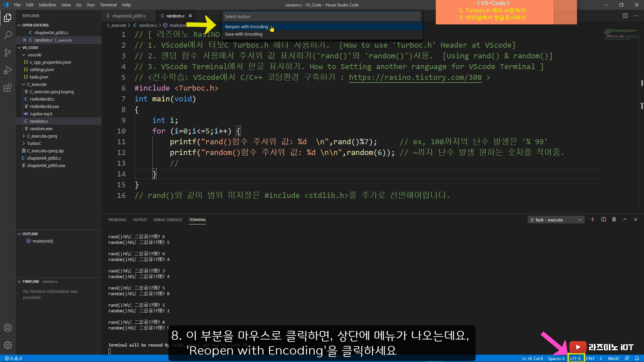Screen dimensions: 644x362
Task: Show errors and warnings count
Action: pos(13,358)
